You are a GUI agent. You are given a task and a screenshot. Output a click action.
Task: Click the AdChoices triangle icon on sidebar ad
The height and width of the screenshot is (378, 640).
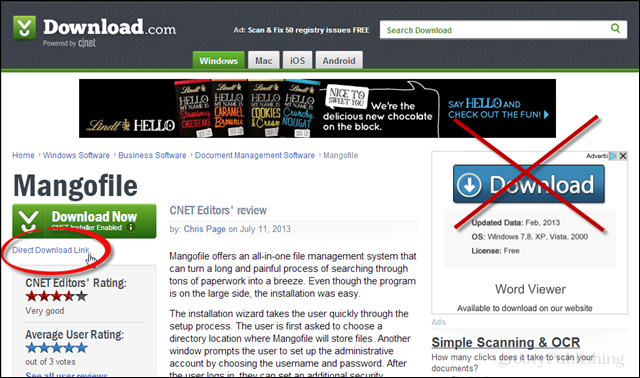613,156
